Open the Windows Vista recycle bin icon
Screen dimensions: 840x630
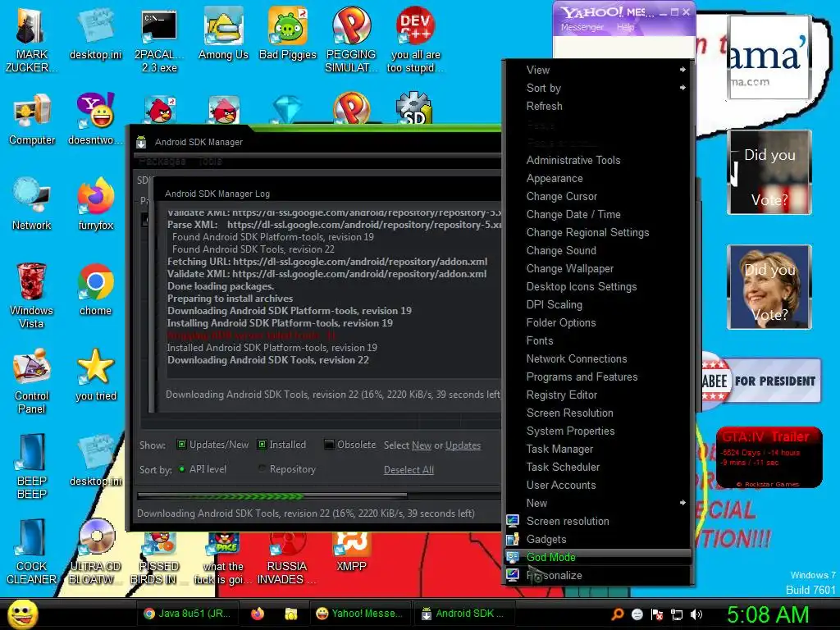coord(31,295)
